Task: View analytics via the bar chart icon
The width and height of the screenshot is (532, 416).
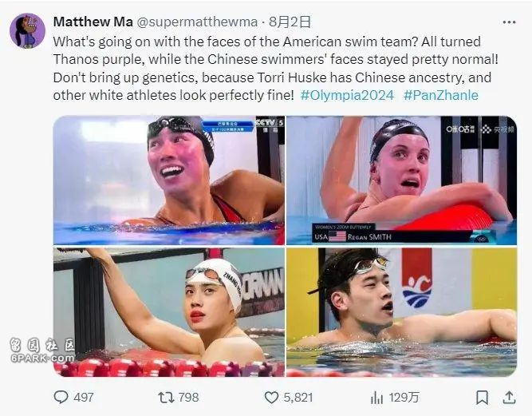Action: (376, 398)
